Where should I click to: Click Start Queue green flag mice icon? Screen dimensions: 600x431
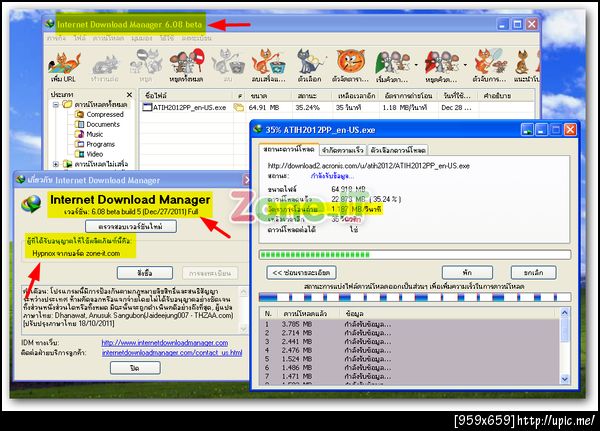(x=393, y=62)
